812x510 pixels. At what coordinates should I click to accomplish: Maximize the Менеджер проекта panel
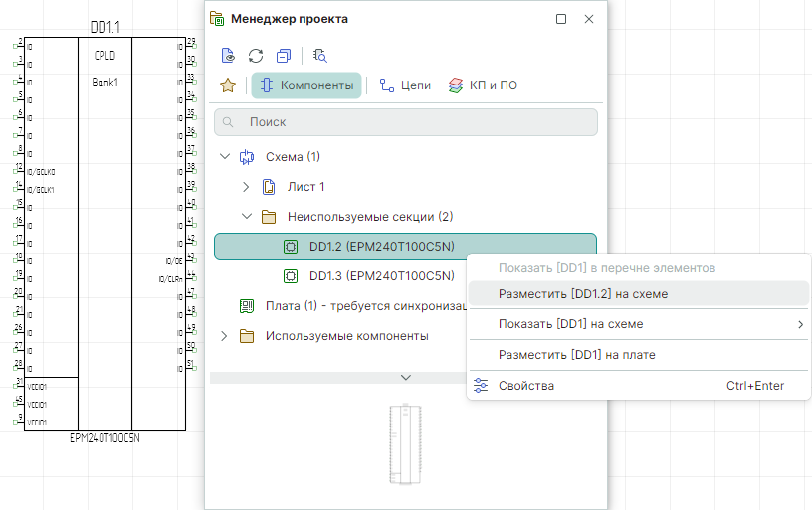[x=561, y=19]
